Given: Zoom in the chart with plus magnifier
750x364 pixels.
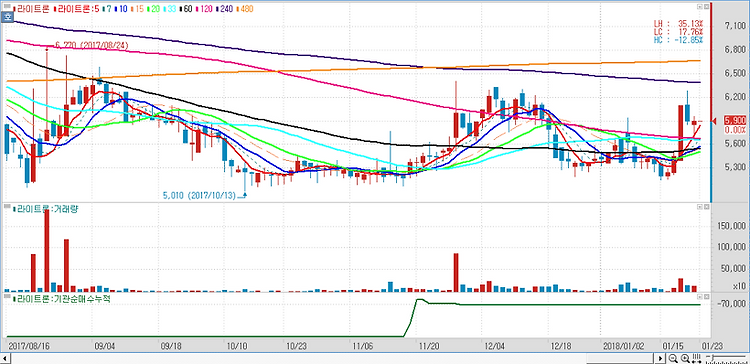Looking at the screenshot, I should (x=685, y=358).
